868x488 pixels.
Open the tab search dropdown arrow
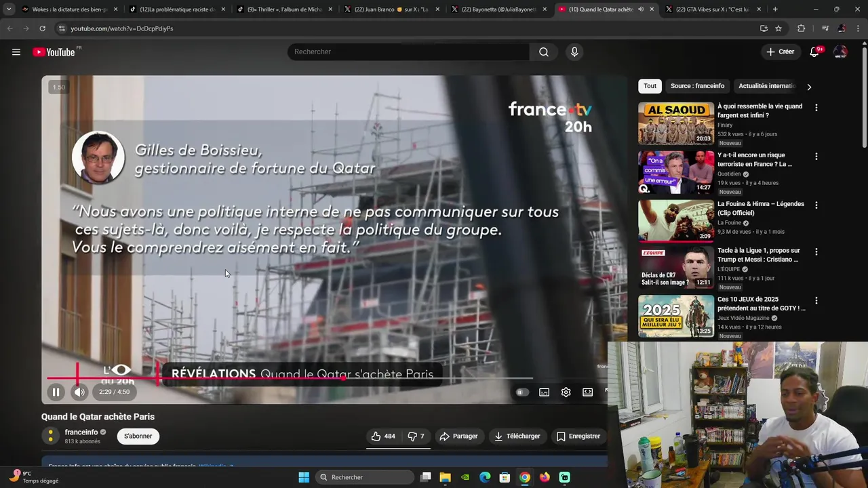tap(8, 9)
